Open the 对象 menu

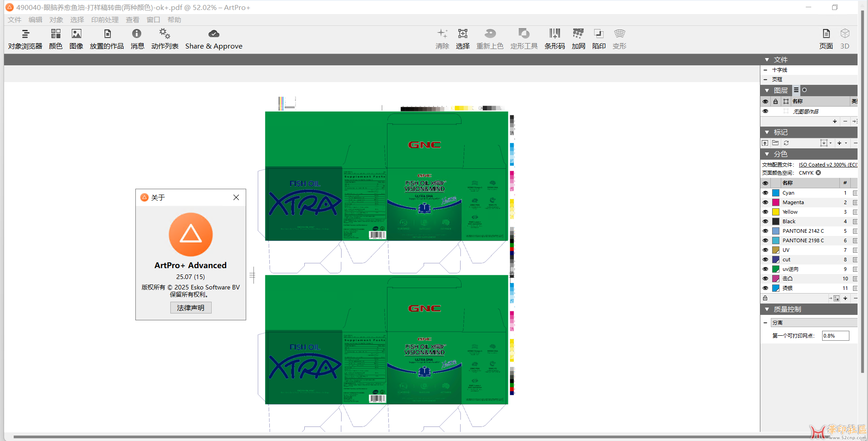[x=56, y=20]
